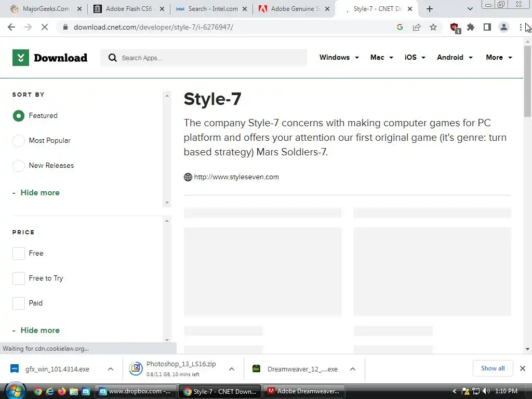Click the browser forward arrow
Viewport: 532px width, 399px height.
point(28,27)
